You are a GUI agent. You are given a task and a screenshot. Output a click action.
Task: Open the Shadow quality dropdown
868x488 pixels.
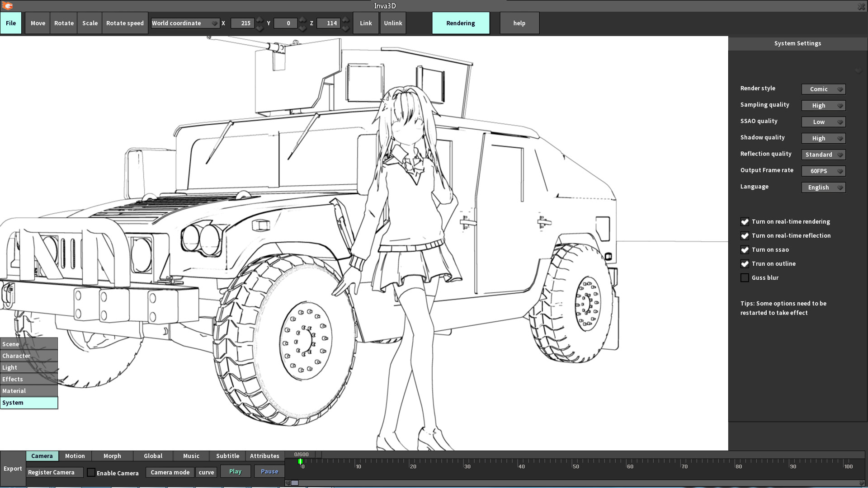pyautogui.click(x=823, y=138)
